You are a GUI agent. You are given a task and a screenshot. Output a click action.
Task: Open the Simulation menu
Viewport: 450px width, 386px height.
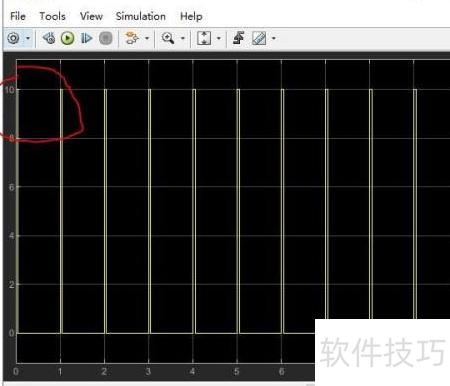click(x=141, y=16)
